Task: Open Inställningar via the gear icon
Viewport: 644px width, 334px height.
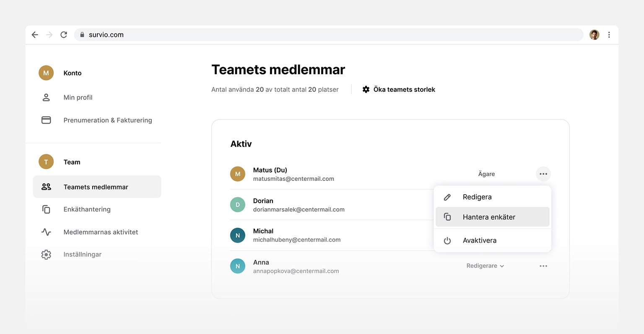Action: pyautogui.click(x=46, y=254)
